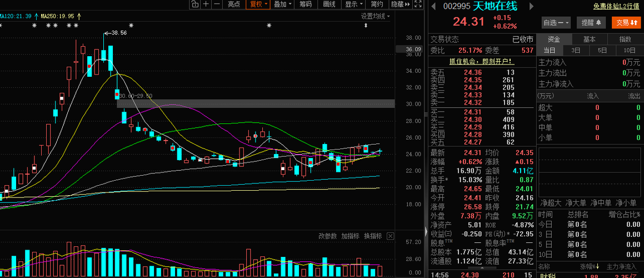Image resolution: width=644 pixels, height=278 pixels.
Task: Click the 超大 fund flow row
Action: 590,108
